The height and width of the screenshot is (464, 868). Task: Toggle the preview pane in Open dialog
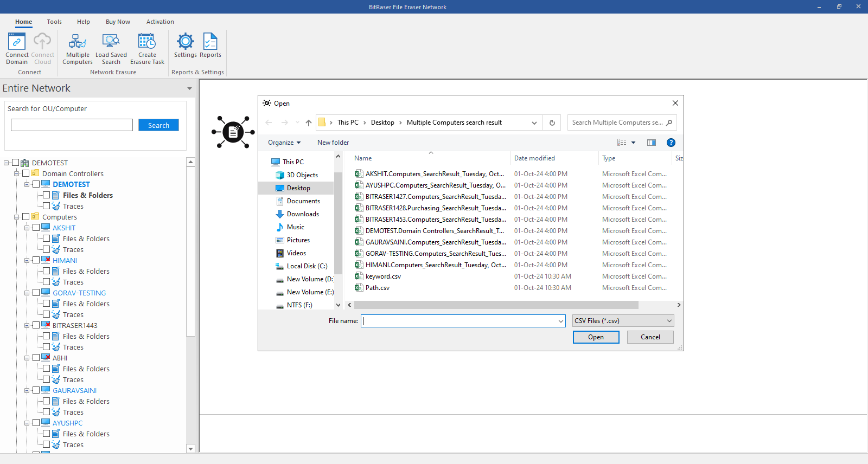click(x=652, y=143)
